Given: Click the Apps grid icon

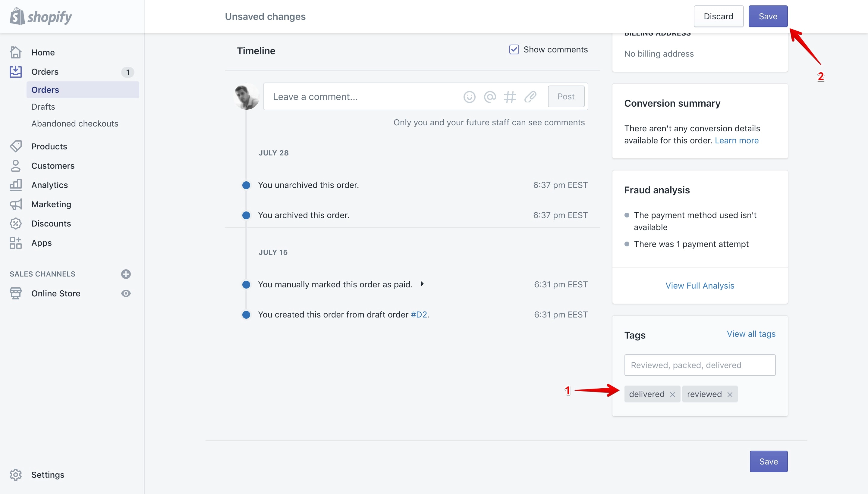Looking at the screenshot, I should coord(16,243).
